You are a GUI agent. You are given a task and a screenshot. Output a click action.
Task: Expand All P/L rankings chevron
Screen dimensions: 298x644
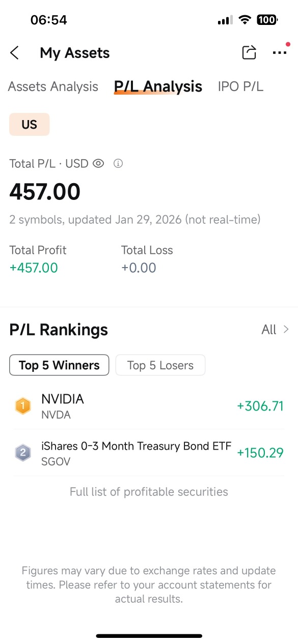click(x=276, y=330)
